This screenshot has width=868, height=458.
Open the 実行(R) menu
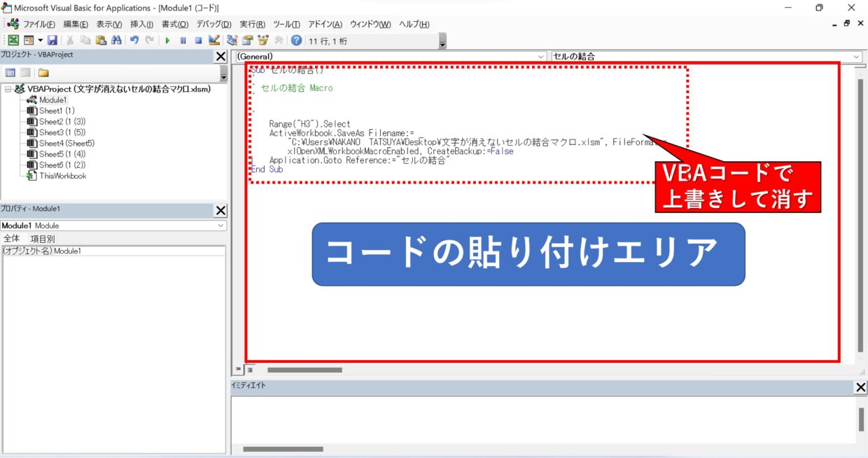click(x=253, y=25)
